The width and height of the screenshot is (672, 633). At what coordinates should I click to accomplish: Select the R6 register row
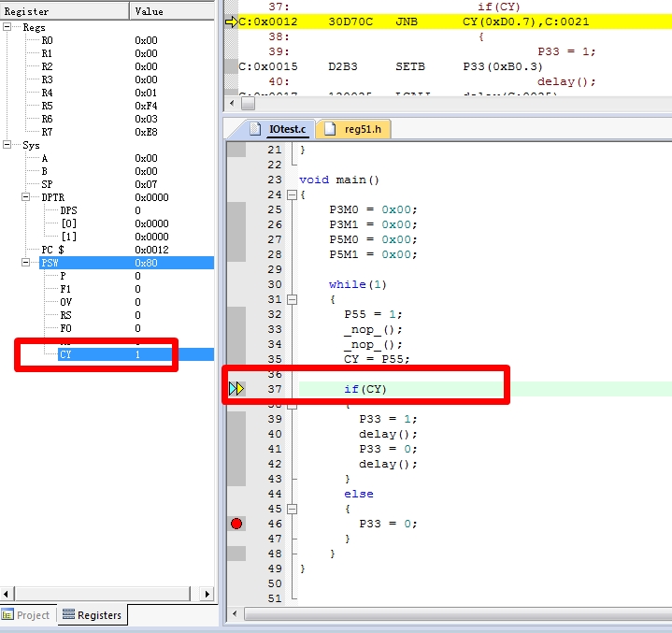pyautogui.click(x=126, y=119)
